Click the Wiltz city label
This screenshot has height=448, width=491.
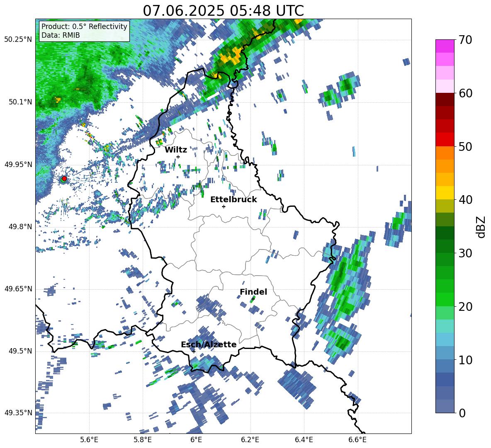(176, 150)
